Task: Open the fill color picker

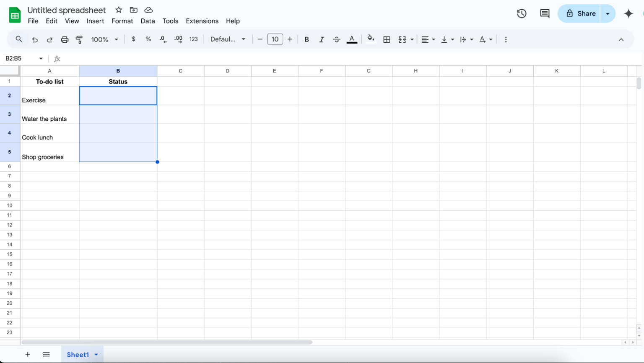Action: [x=371, y=39]
